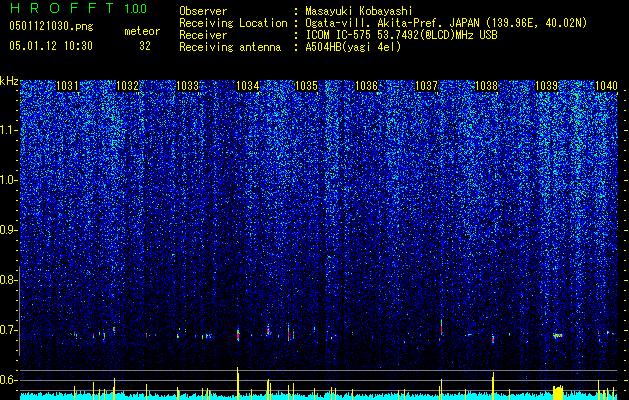Click the 1036 time marker
This screenshot has height=400, width=629.
[x=367, y=86]
